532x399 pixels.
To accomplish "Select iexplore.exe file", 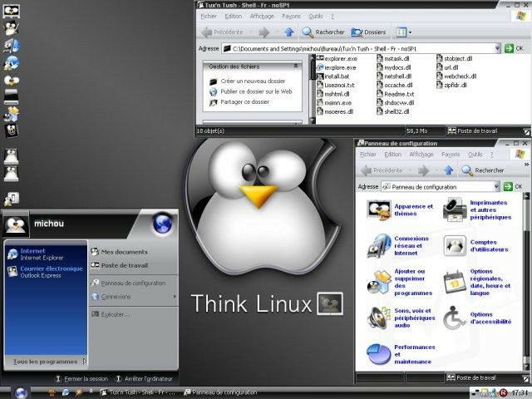I will [336, 67].
